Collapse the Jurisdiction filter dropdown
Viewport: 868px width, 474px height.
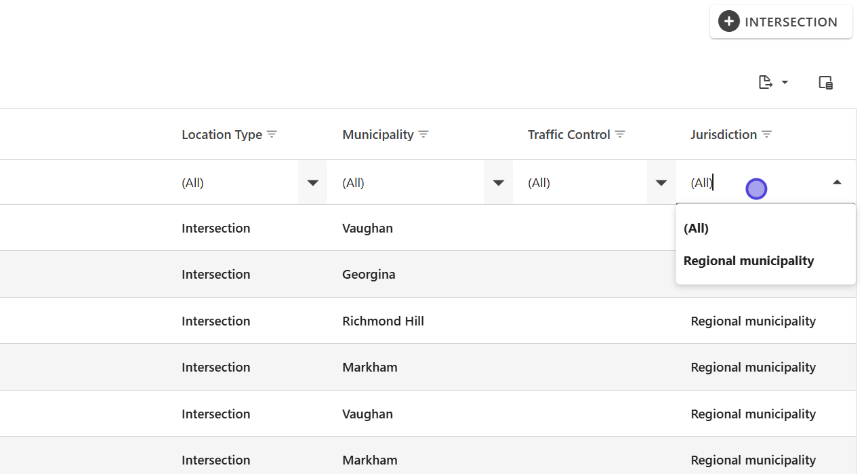[837, 182]
